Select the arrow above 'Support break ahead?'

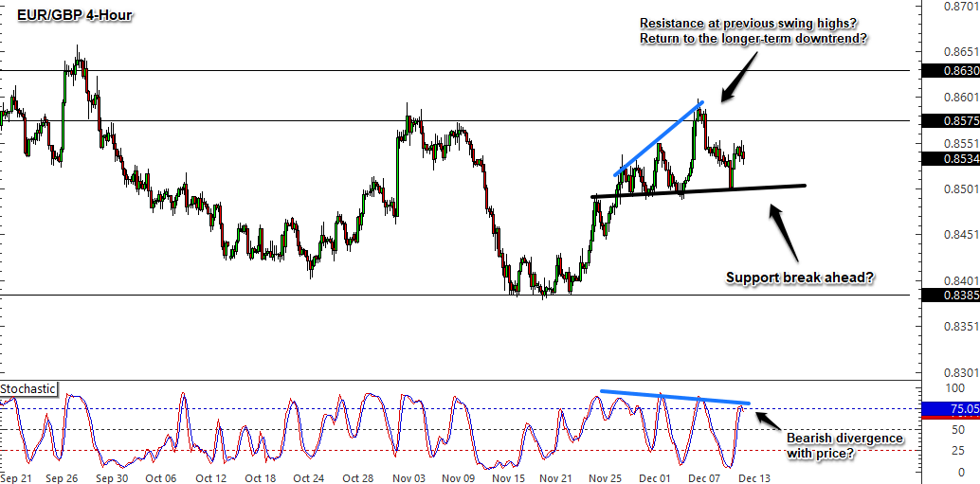click(783, 232)
